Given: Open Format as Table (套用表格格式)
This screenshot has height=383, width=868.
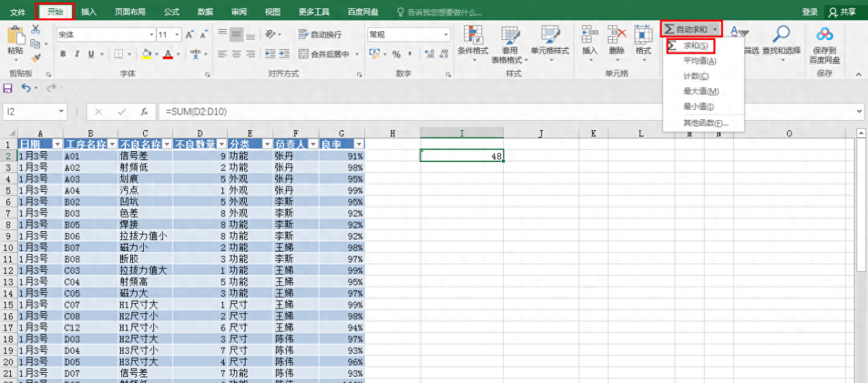Looking at the screenshot, I should pyautogui.click(x=510, y=45).
